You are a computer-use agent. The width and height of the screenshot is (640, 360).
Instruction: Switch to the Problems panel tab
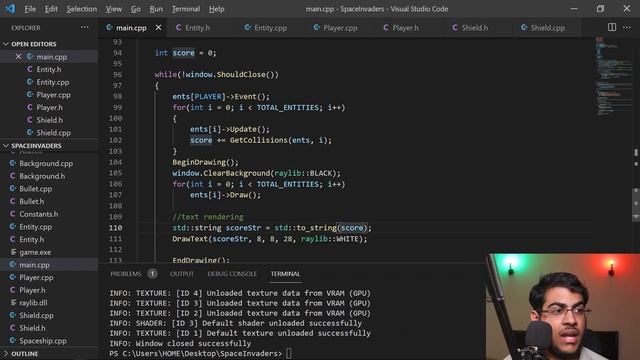[x=126, y=274]
